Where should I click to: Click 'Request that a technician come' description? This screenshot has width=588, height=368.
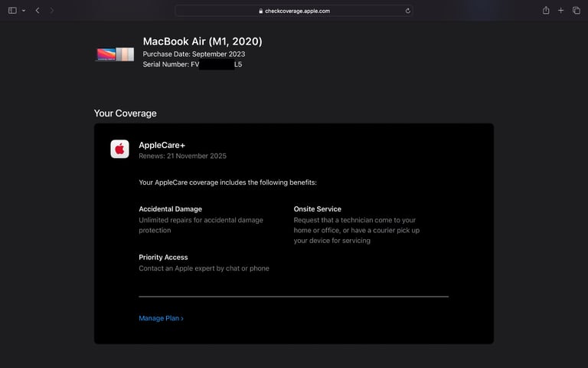coord(357,230)
